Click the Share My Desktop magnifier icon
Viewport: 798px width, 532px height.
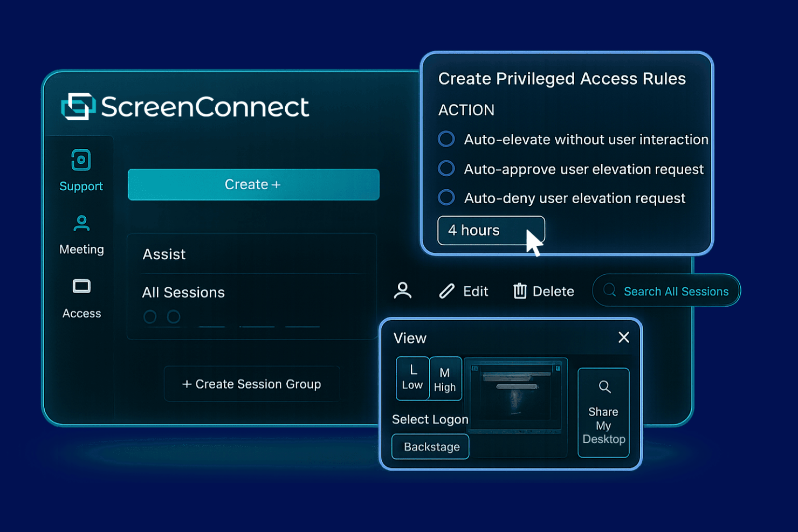coord(603,386)
